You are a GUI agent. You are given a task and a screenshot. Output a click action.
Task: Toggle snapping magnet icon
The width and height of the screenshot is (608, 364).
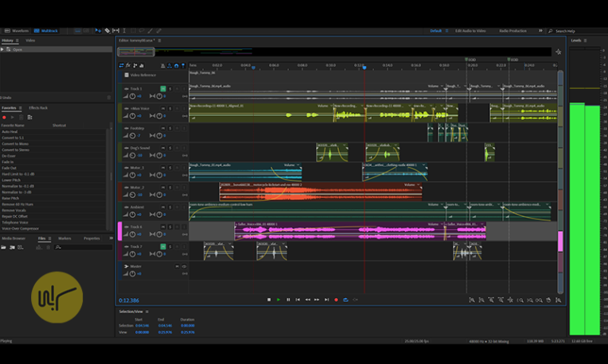click(x=177, y=66)
